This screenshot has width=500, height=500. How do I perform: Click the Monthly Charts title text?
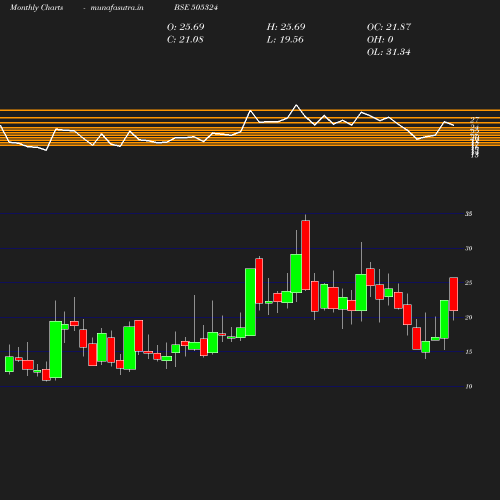[36, 7]
